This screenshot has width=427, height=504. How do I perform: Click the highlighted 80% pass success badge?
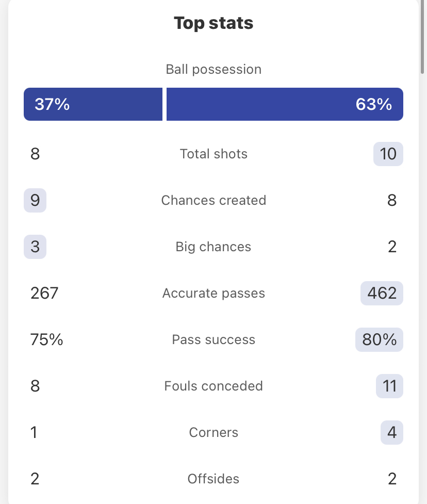tap(379, 339)
